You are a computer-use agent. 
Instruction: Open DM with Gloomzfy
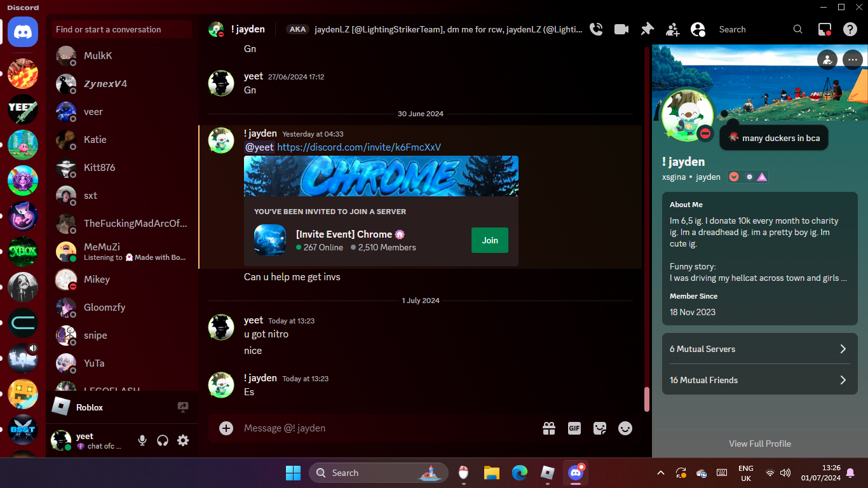pyautogui.click(x=122, y=308)
